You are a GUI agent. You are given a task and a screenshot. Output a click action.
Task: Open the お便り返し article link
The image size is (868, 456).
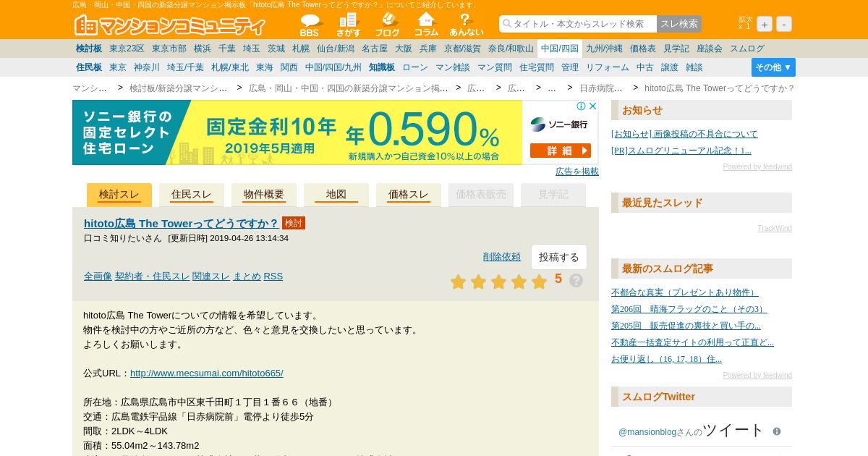tap(666, 359)
